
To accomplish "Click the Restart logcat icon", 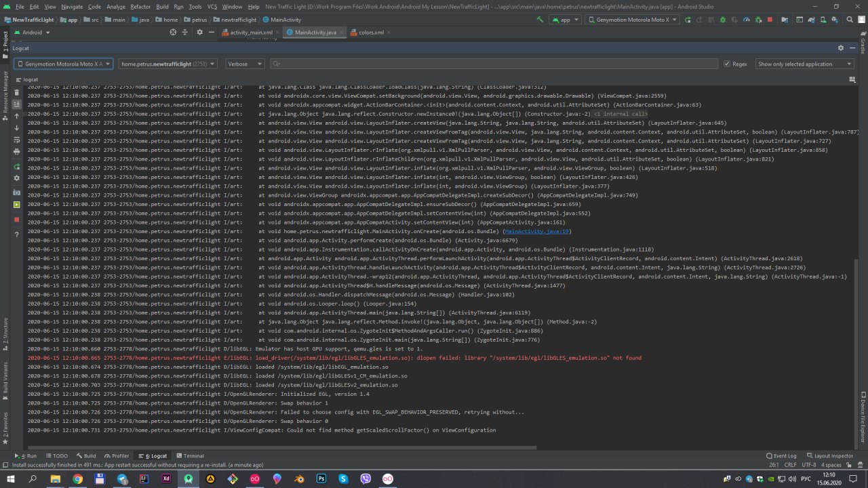I will [x=17, y=166].
